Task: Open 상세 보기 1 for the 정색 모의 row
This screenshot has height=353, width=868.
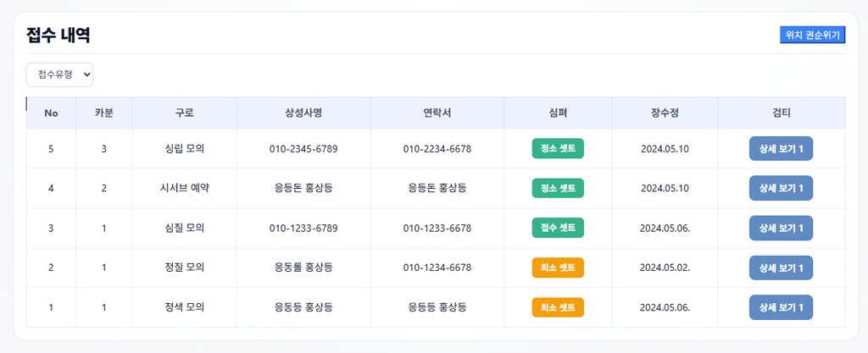Action: coord(781,307)
